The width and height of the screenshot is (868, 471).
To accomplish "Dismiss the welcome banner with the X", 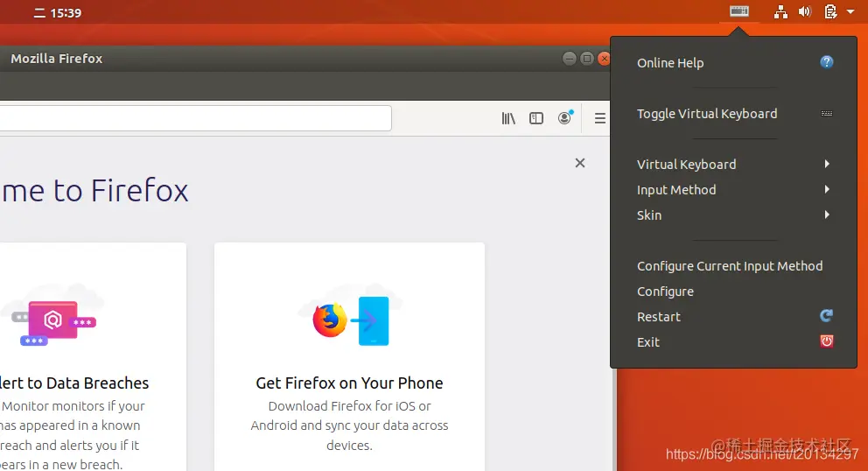I will [x=579, y=163].
